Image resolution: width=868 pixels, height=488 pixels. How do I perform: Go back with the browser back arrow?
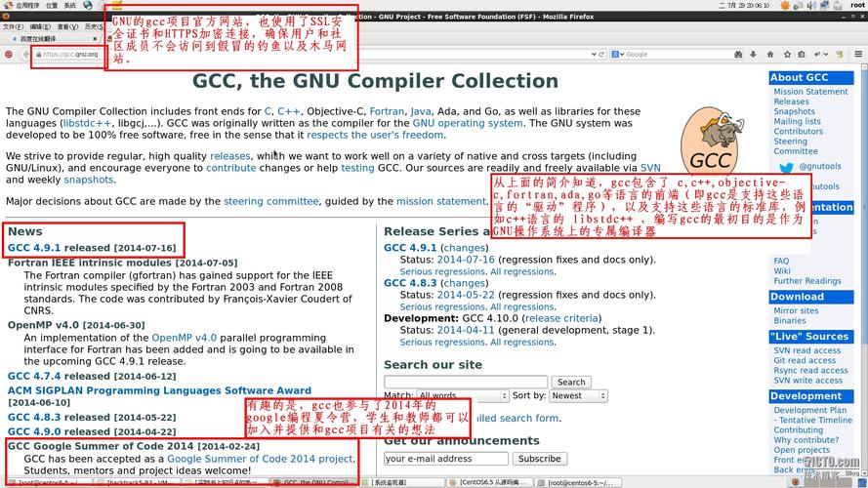coord(25,55)
